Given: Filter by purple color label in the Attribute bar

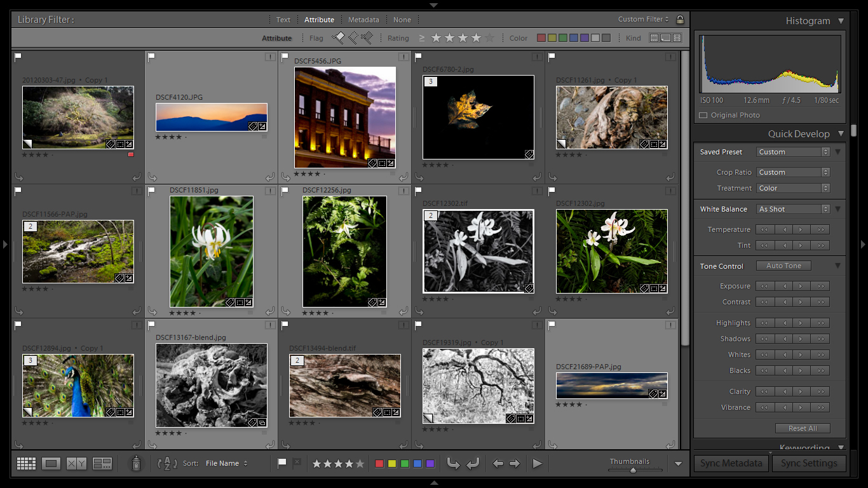Looking at the screenshot, I should pyautogui.click(x=585, y=38).
